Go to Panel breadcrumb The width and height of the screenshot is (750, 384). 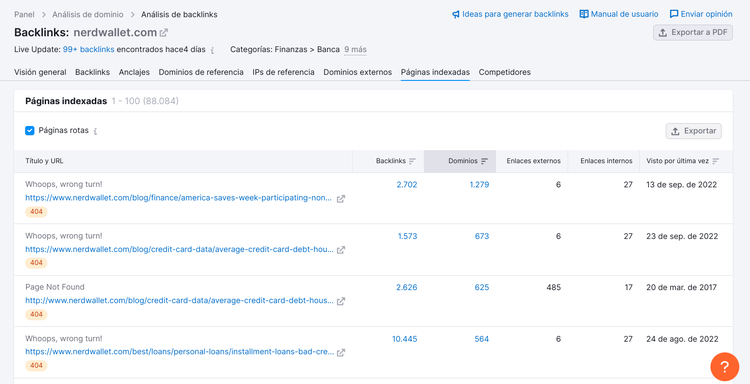pyautogui.click(x=24, y=14)
